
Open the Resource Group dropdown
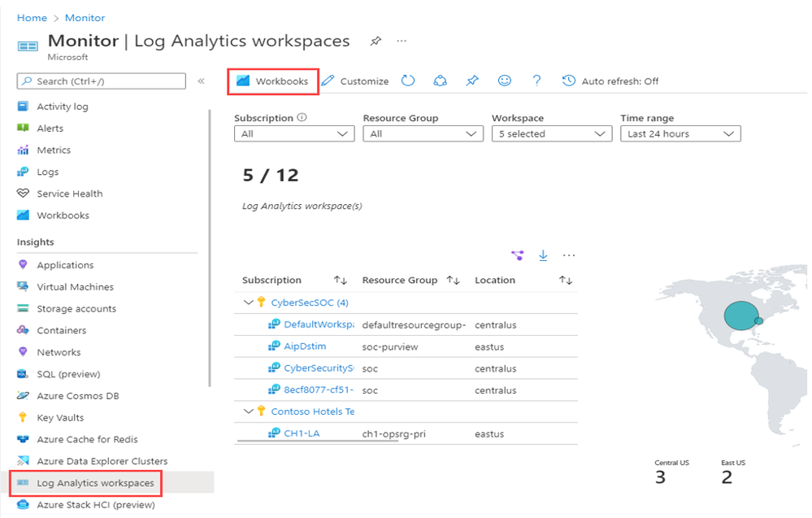coord(423,133)
